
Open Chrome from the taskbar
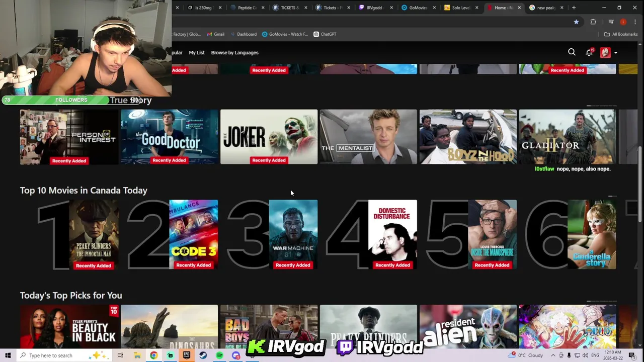pyautogui.click(x=153, y=355)
